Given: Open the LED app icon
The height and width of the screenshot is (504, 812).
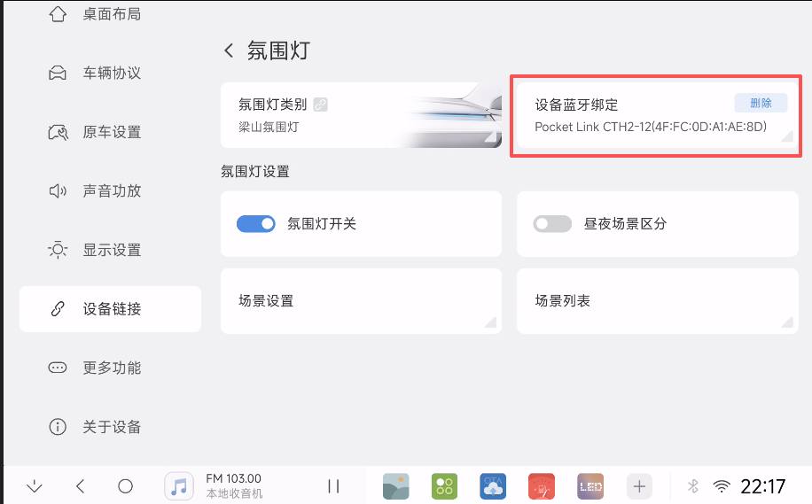Looking at the screenshot, I should 590,486.
